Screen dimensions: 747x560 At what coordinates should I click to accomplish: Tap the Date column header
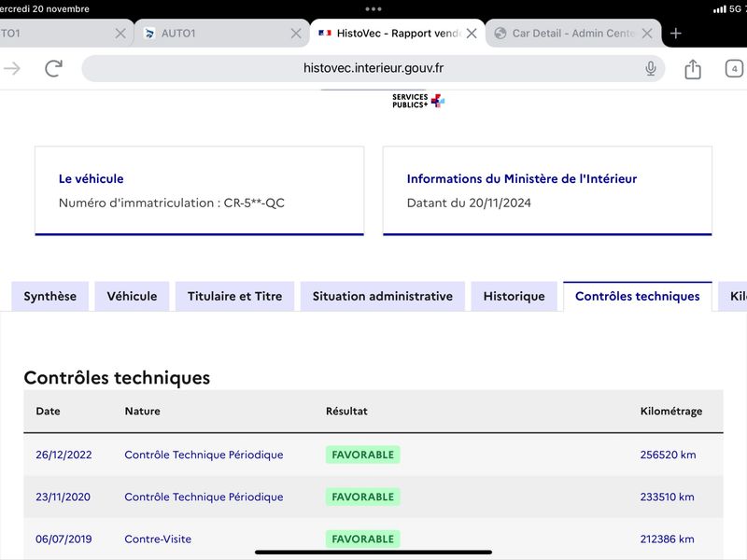pyautogui.click(x=49, y=411)
